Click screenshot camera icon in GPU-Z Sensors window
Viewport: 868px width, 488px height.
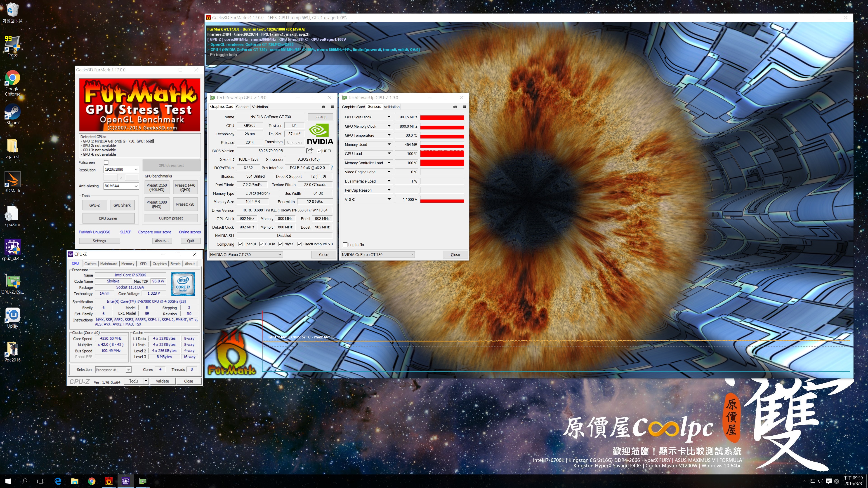(x=455, y=107)
